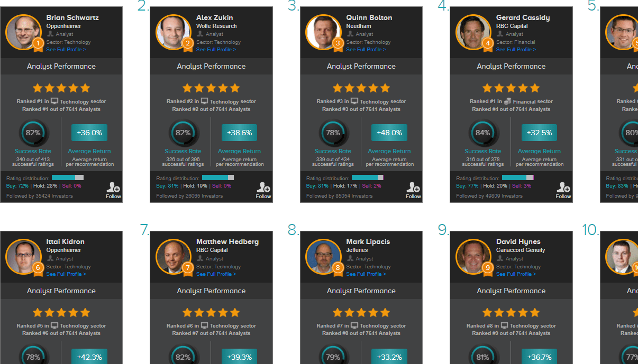Follow analyst Gerard Cassidy
This screenshot has height=364, width=638.
pyautogui.click(x=563, y=190)
